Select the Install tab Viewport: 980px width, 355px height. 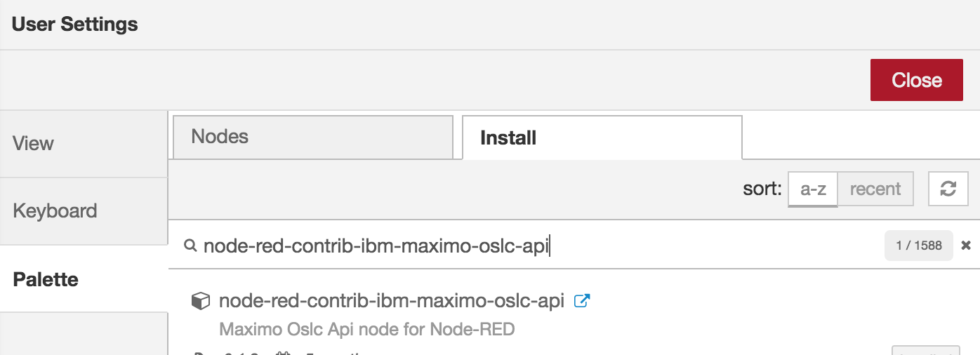[x=602, y=138]
